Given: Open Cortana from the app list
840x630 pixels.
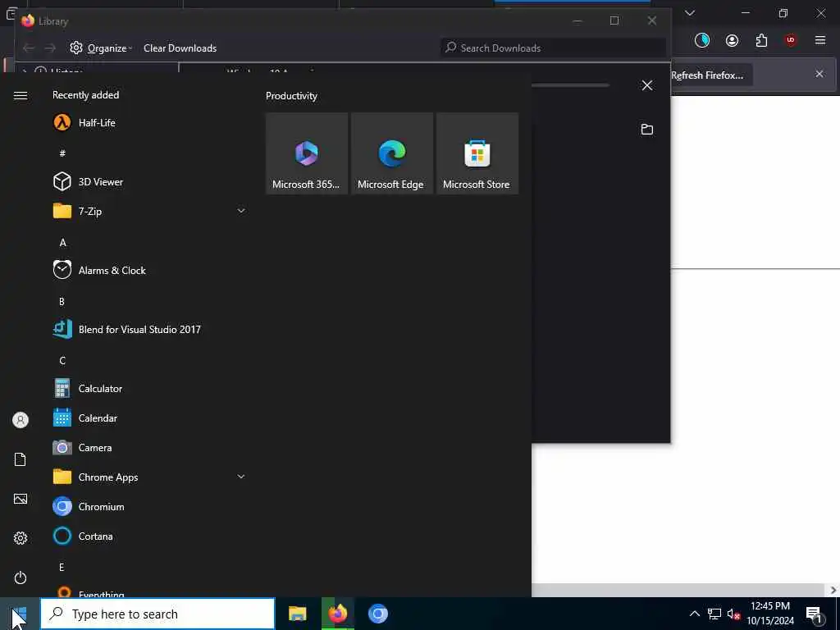Looking at the screenshot, I should coord(148,536).
